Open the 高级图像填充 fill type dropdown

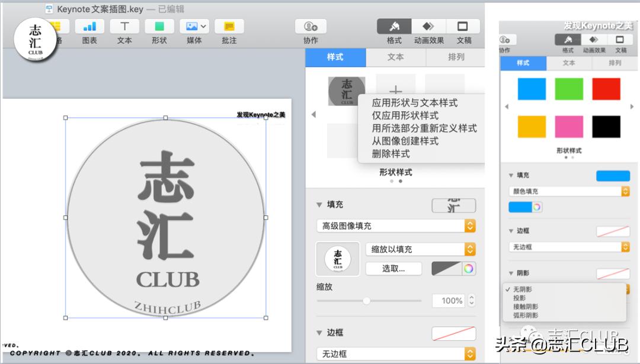395,226
